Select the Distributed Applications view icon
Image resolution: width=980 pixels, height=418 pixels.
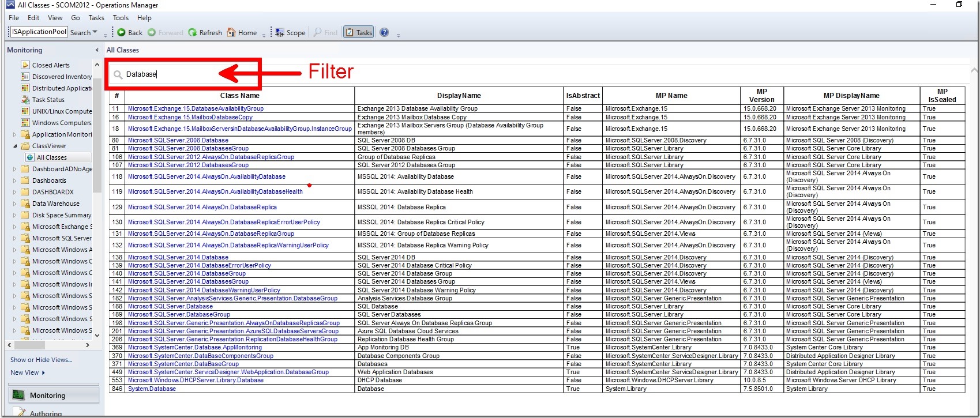click(25, 88)
